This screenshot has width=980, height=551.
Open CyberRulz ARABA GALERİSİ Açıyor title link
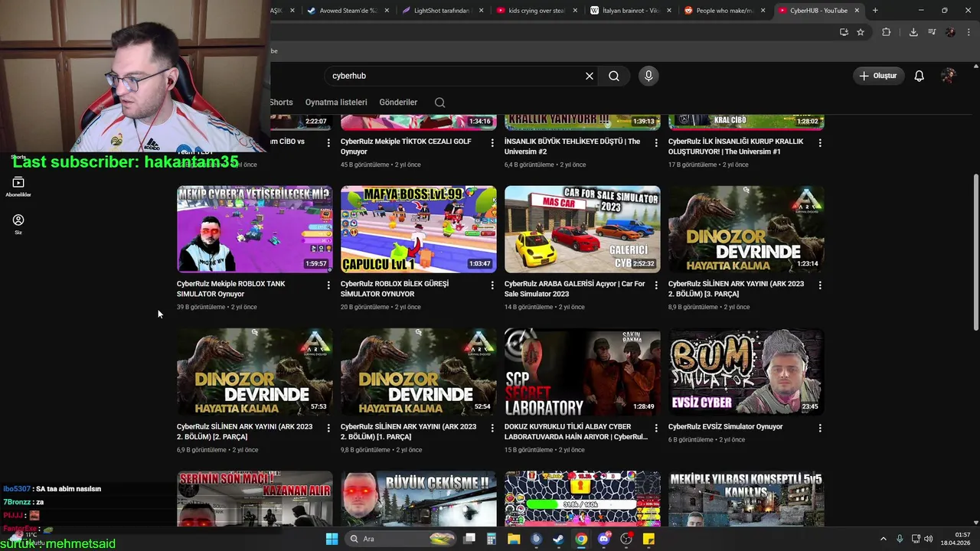click(x=574, y=289)
